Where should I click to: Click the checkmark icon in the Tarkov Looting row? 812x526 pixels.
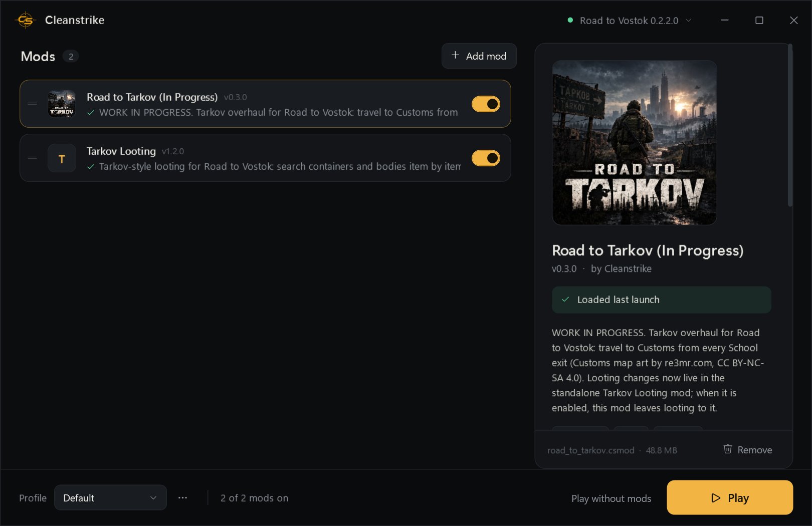pos(91,167)
